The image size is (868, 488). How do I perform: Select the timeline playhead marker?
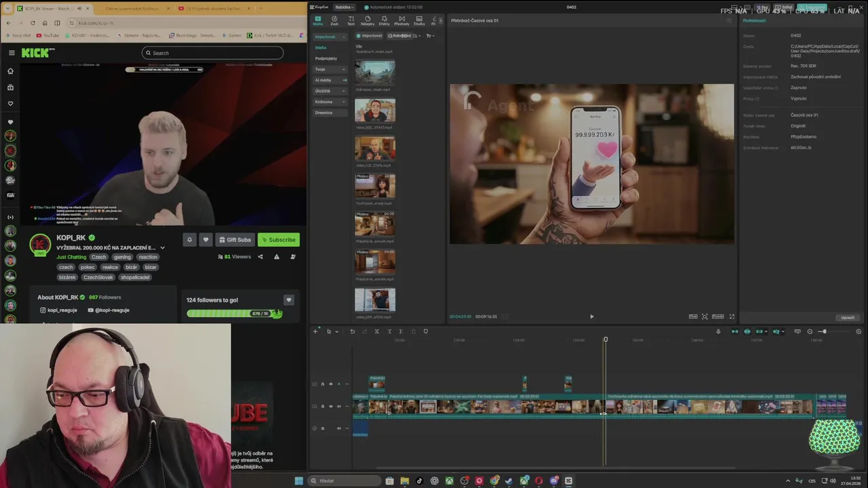click(x=606, y=340)
